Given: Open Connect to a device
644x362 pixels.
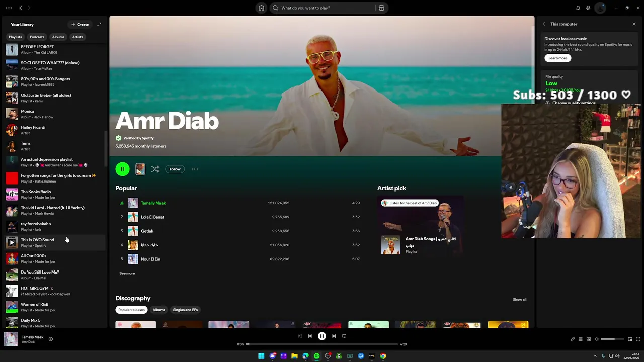Looking at the screenshot, I should pyautogui.click(x=588, y=339).
